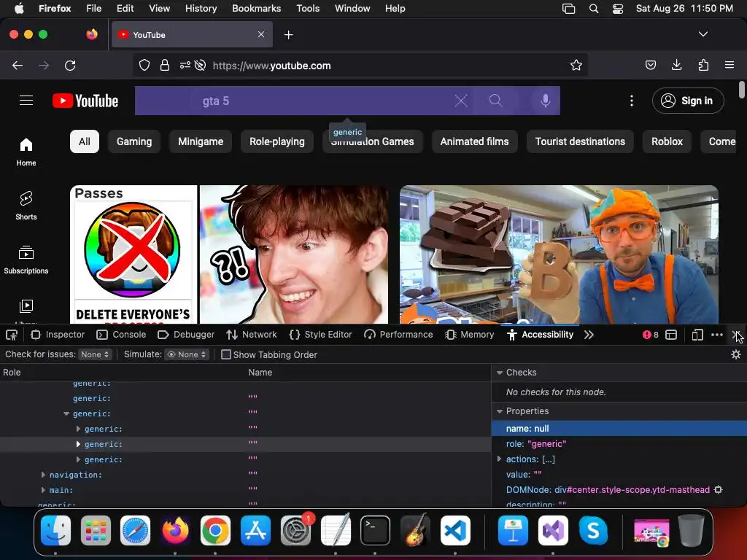The image size is (747, 560).
Task: Click the Sign in button
Action: pyautogui.click(x=688, y=101)
